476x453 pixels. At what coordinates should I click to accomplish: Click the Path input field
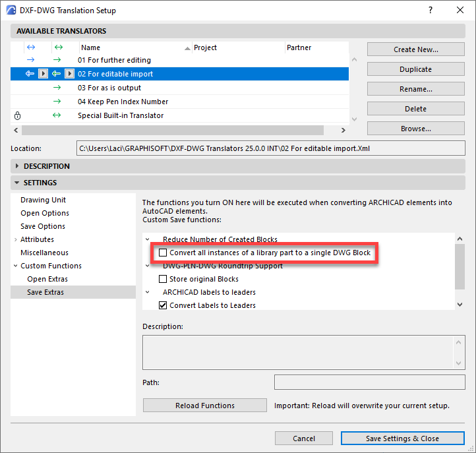point(370,382)
